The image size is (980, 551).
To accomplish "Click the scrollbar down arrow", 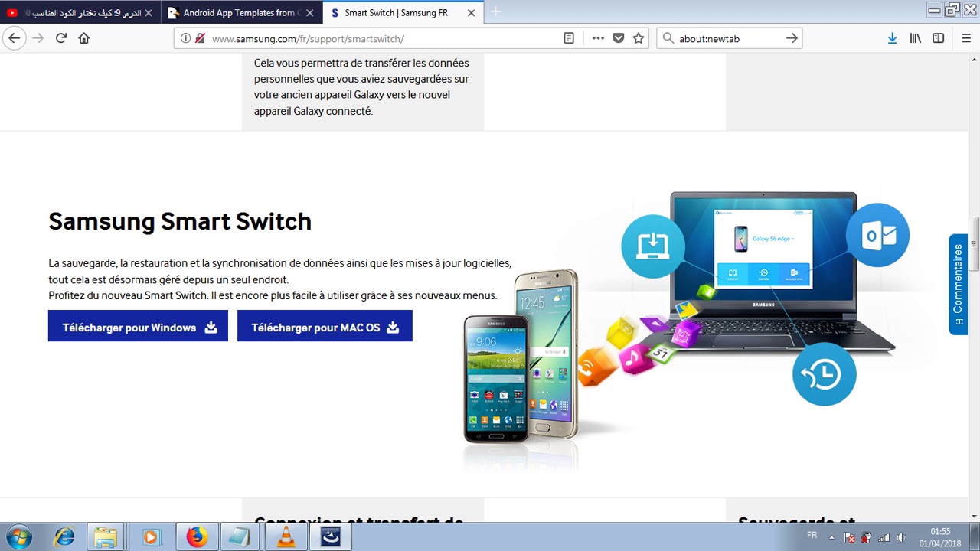I will pos(973,516).
